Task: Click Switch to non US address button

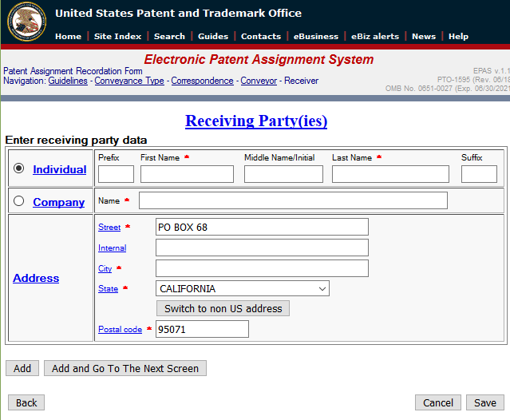Action: 223,308
